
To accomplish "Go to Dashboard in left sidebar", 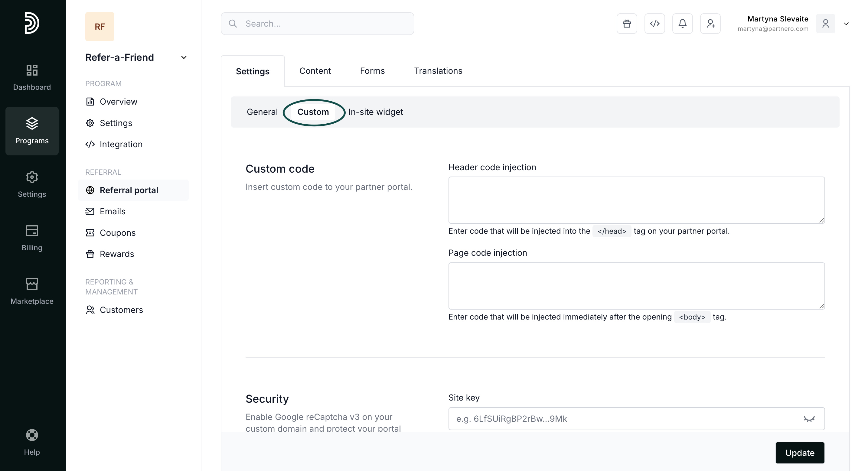I will click(x=32, y=77).
